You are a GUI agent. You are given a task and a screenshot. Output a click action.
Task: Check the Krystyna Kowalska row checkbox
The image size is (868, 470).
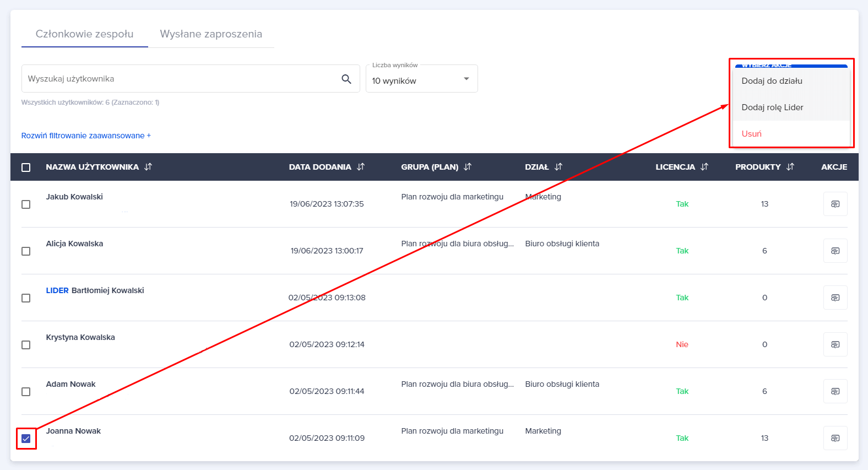point(26,345)
